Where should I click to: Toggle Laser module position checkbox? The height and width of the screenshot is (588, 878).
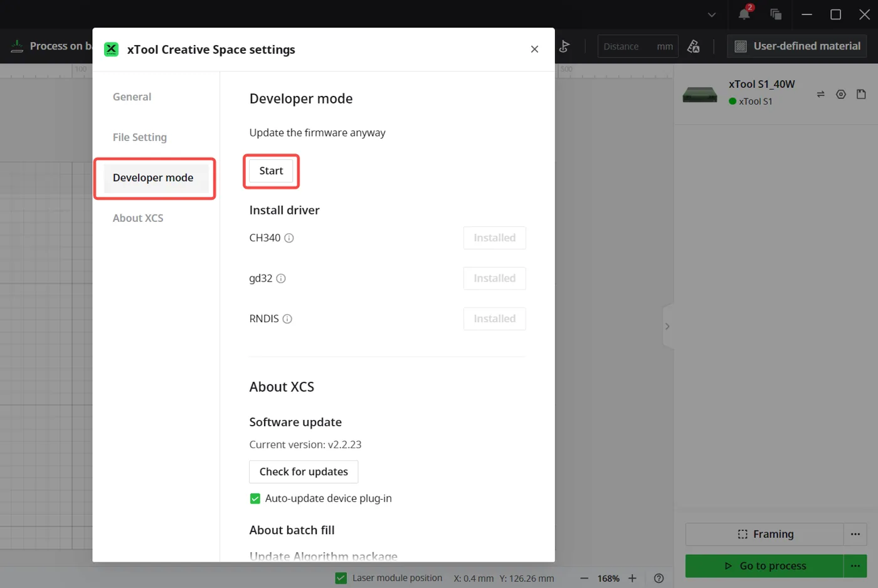(x=341, y=578)
